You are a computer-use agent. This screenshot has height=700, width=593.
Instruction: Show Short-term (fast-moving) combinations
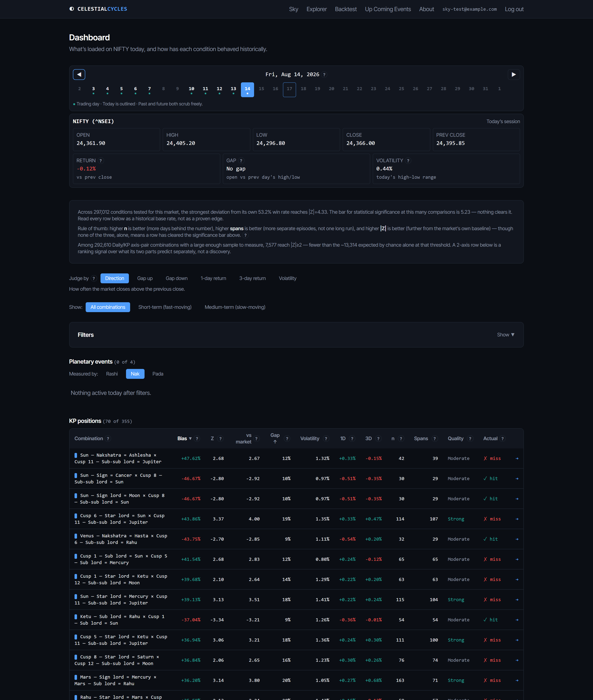point(165,307)
